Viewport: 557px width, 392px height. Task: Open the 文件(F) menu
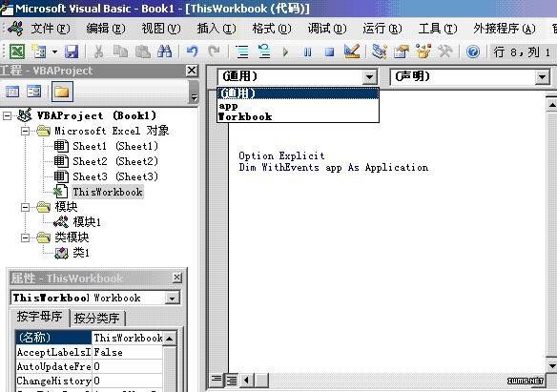point(51,29)
